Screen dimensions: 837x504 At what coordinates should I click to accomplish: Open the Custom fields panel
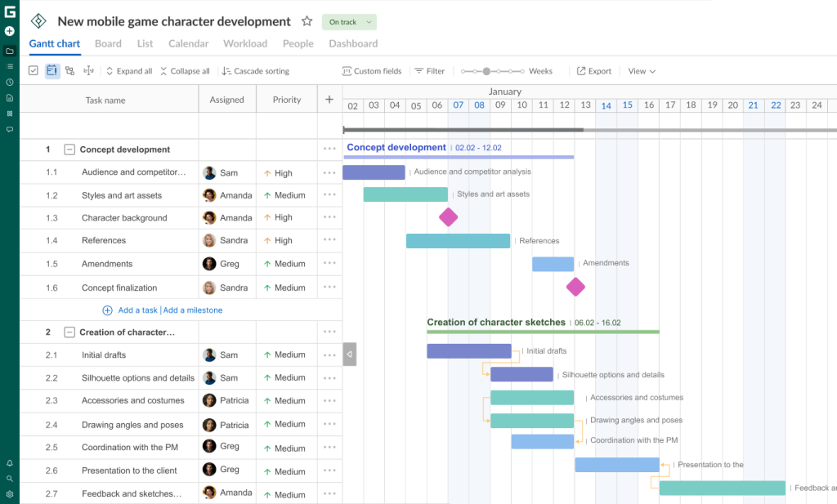[372, 71]
